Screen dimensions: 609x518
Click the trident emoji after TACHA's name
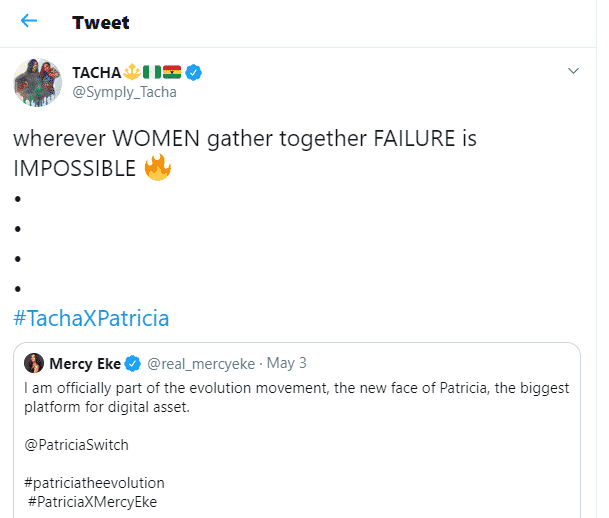[x=130, y=72]
